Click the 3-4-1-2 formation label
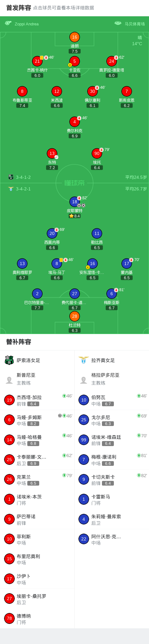The image size is (149, 644). click(23, 177)
